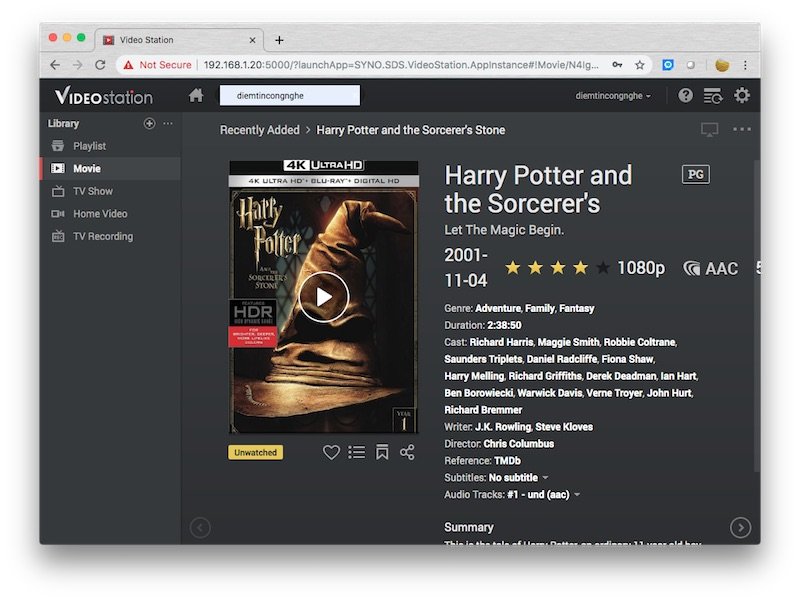Add movie to playlist list icon
The width and height of the screenshot is (800, 601).
[357, 452]
